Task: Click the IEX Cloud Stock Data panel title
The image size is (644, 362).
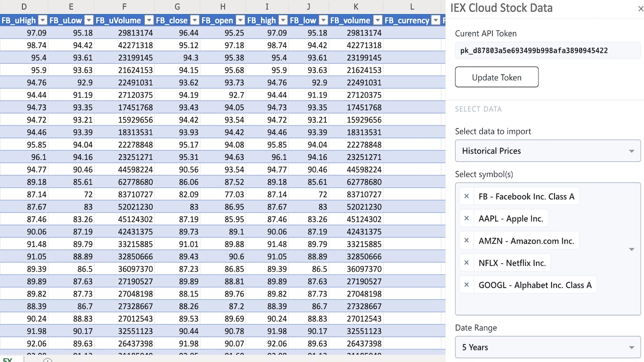Action: 502,8
